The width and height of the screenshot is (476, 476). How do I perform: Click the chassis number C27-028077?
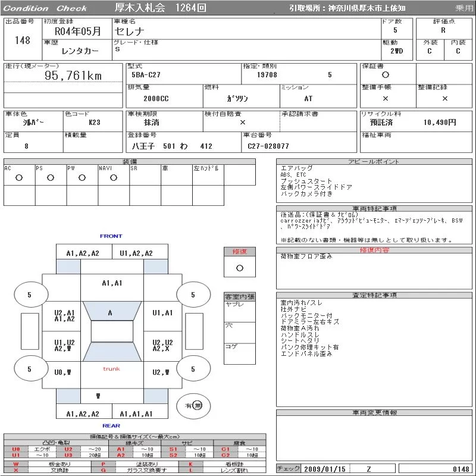point(268,146)
